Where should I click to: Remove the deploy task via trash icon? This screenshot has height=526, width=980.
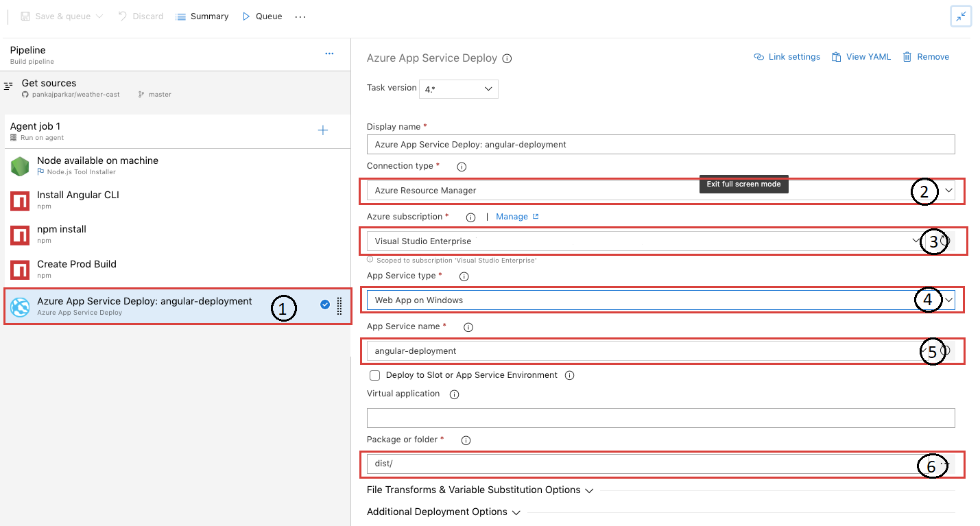click(906, 56)
